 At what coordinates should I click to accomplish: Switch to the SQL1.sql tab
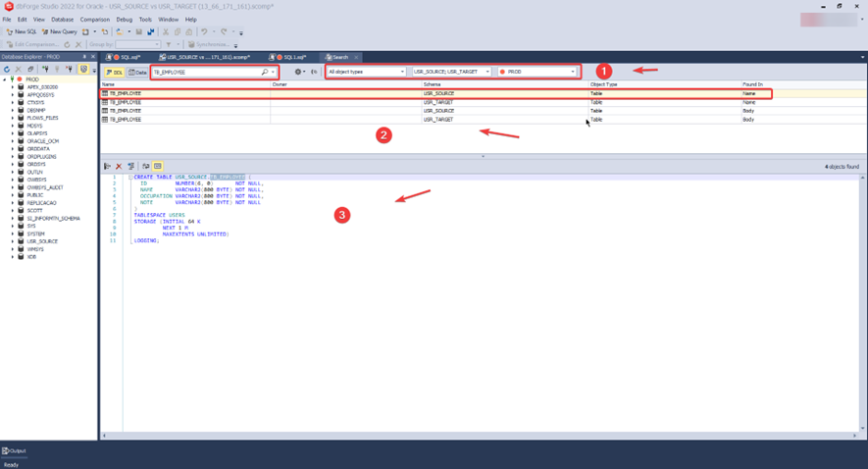pos(292,57)
